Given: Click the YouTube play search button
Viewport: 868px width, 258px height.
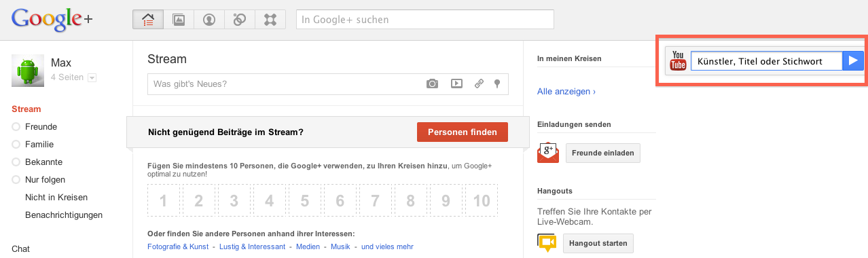Looking at the screenshot, I should pyautogui.click(x=853, y=61).
